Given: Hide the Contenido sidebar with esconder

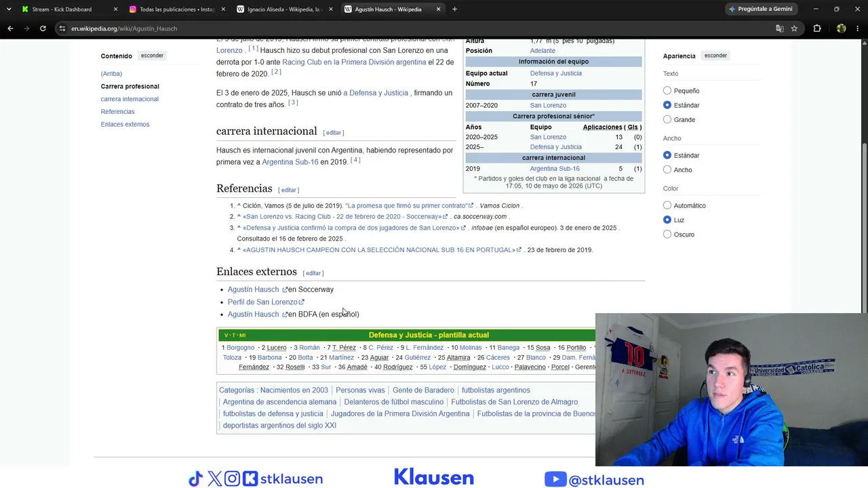Looking at the screenshot, I should pyautogui.click(x=152, y=56).
